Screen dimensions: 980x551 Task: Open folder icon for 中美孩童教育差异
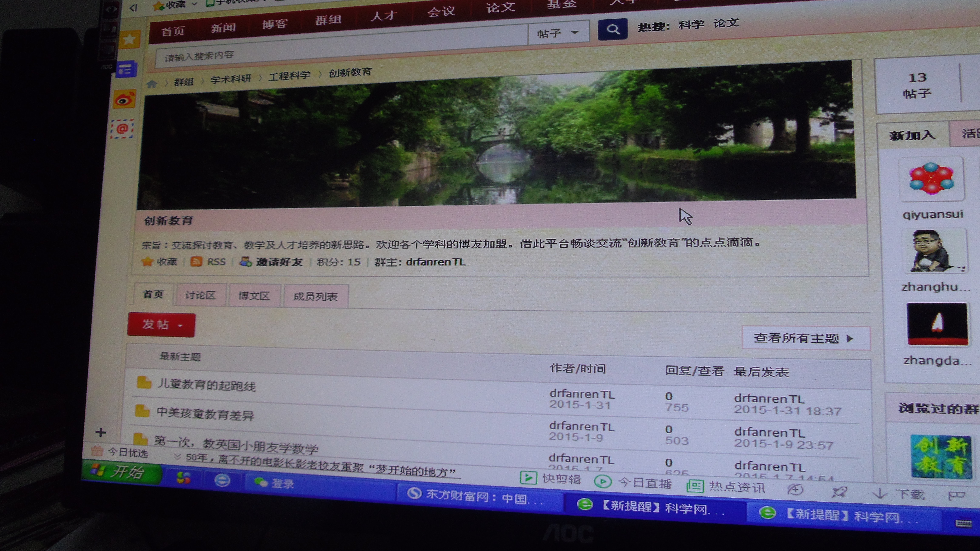[x=142, y=411]
